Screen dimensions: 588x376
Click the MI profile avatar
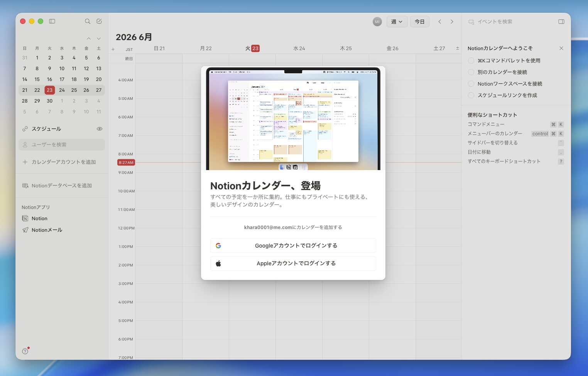point(377,22)
